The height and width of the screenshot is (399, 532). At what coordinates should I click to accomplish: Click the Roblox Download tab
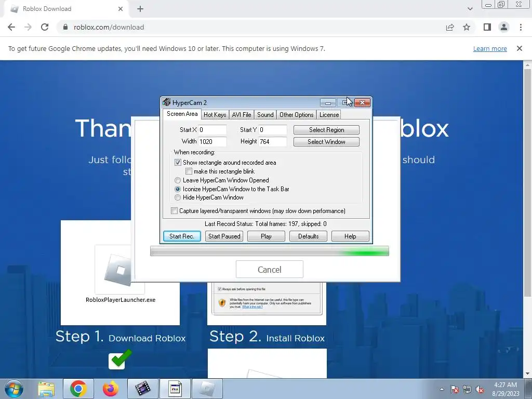click(x=66, y=9)
